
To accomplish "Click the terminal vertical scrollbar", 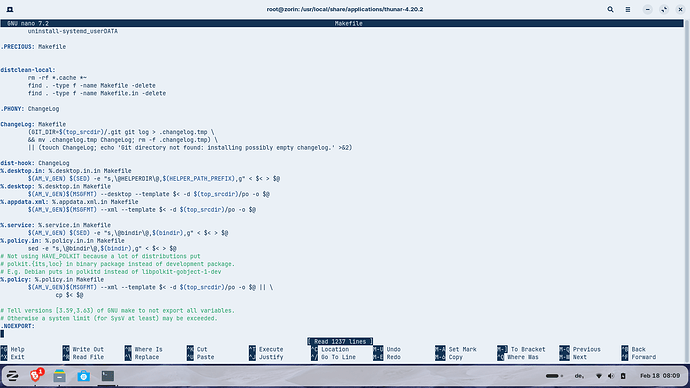I will click(686, 190).
